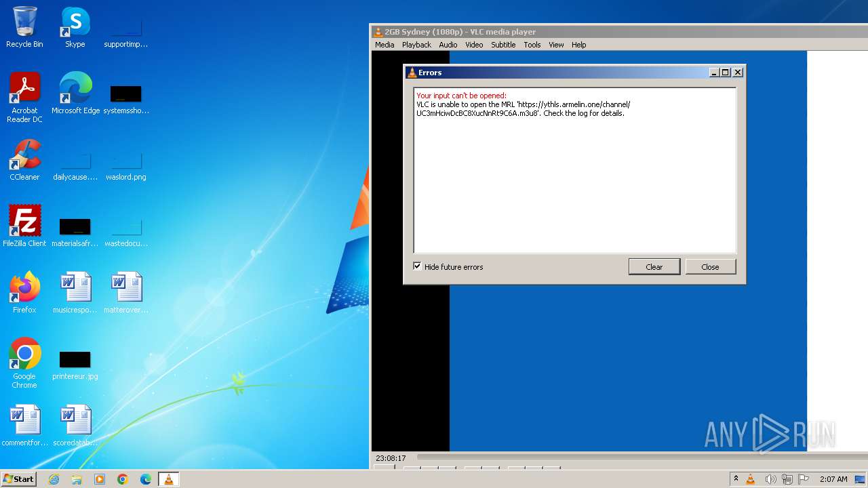Select the systemssho... desktop file
Viewport: 868px width, 488px height.
click(126, 100)
